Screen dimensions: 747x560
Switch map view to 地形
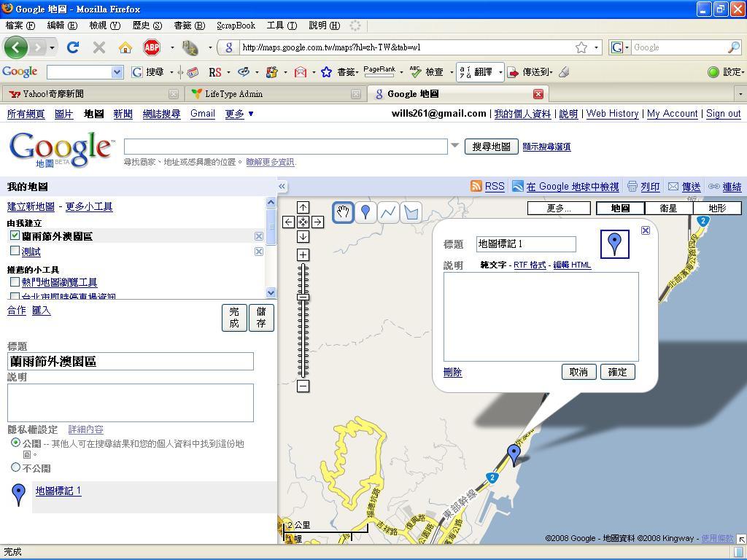pos(717,208)
